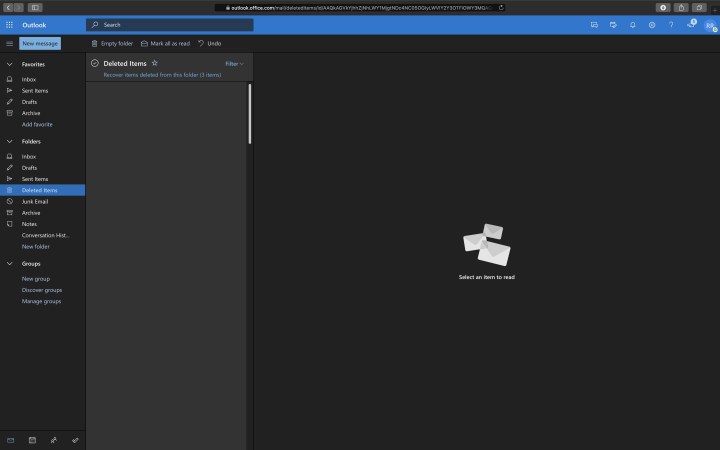Open the notifications bell
Screen dimensions: 720x450
click(x=632, y=24)
